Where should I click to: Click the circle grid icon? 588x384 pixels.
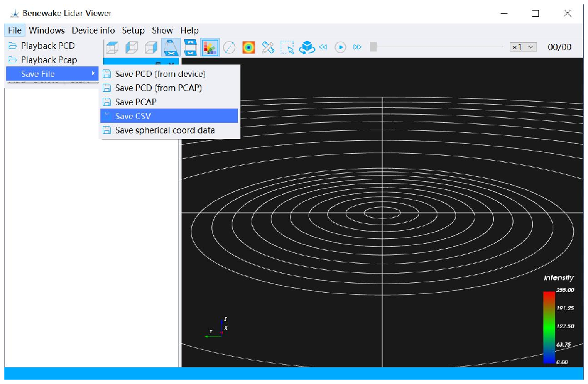pos(229,47)
